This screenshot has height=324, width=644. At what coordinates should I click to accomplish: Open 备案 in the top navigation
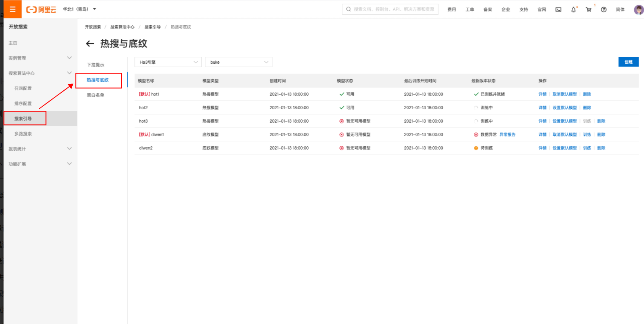pyautogui.click(x=488, y=9)
